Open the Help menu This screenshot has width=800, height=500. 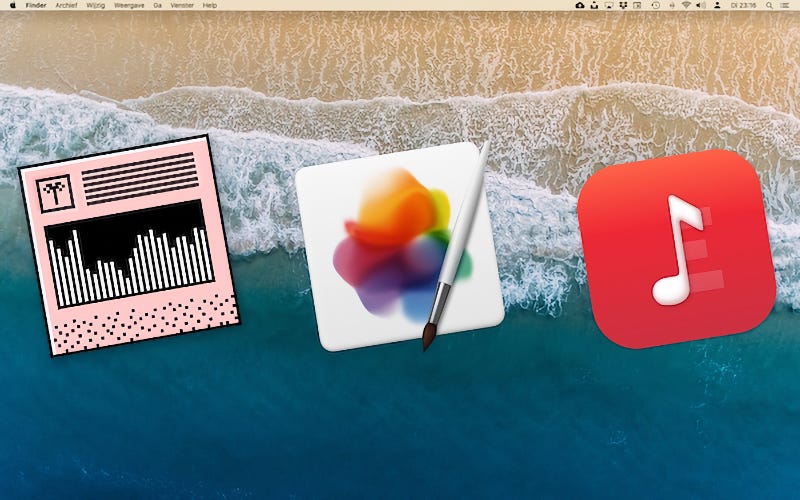click(210, 5)
